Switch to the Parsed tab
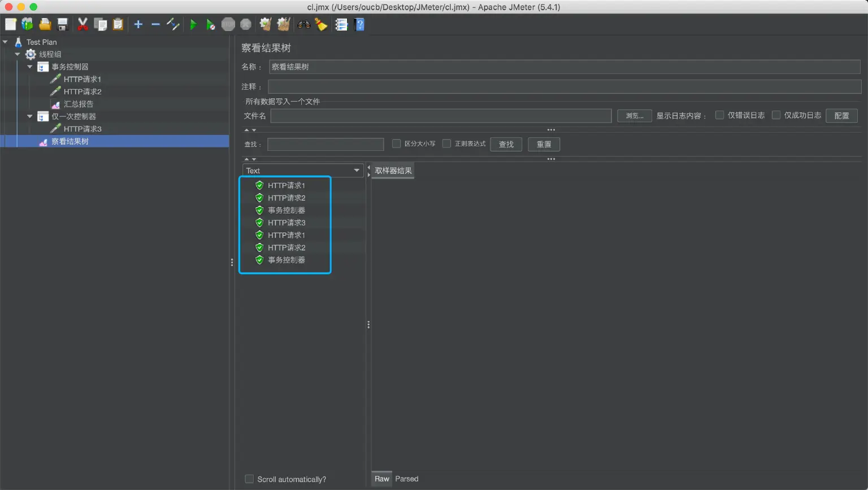 pyautogui.click(x=406, y=479)
